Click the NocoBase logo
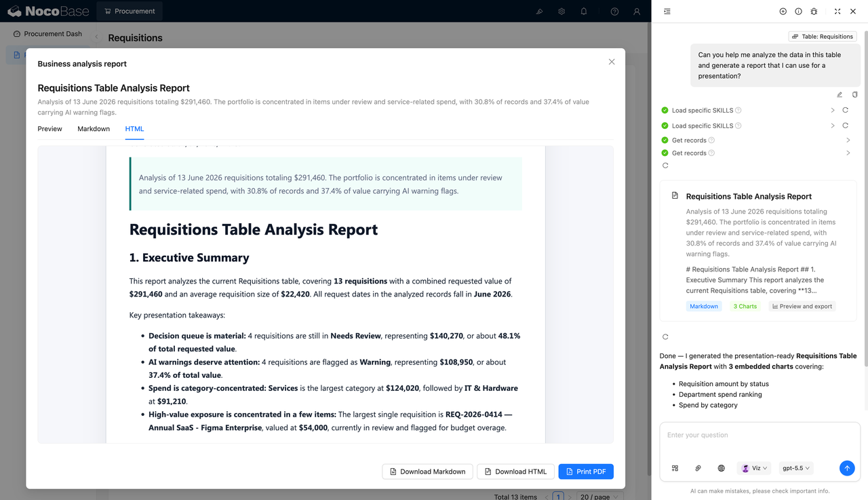 click(47, 12)
